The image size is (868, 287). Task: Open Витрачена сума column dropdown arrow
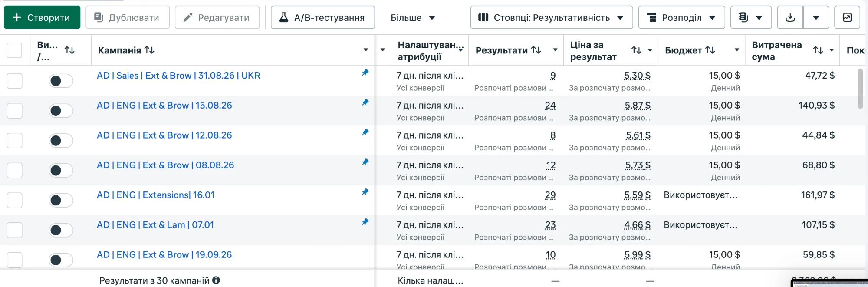832,50
